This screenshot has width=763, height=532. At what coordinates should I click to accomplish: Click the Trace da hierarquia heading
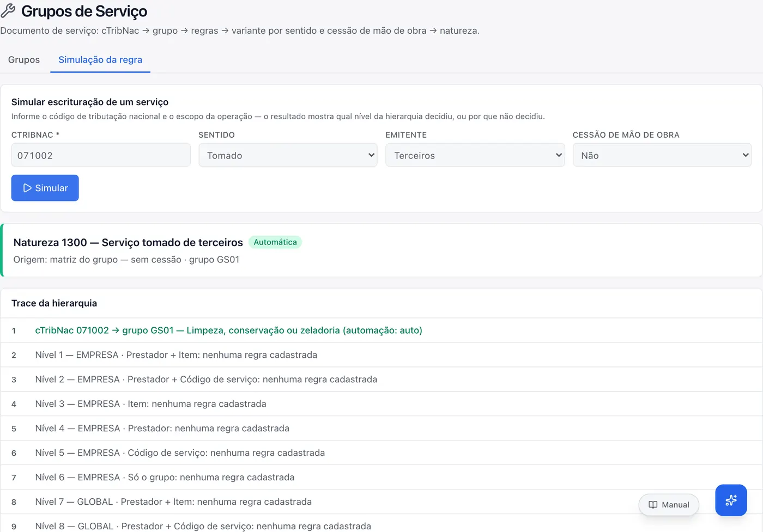click(54, 303)
